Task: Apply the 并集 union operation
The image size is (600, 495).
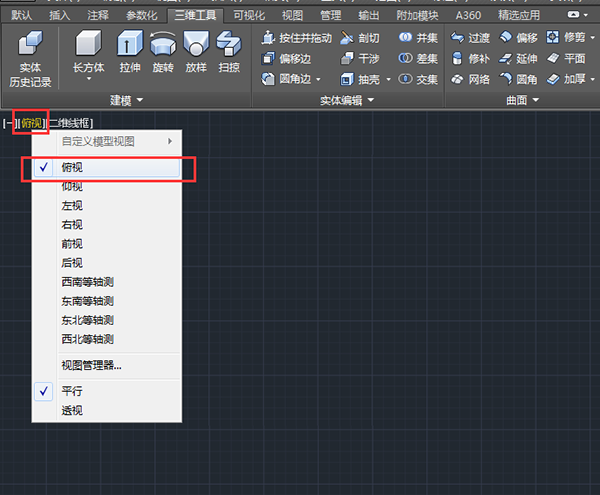Action: 418,38
